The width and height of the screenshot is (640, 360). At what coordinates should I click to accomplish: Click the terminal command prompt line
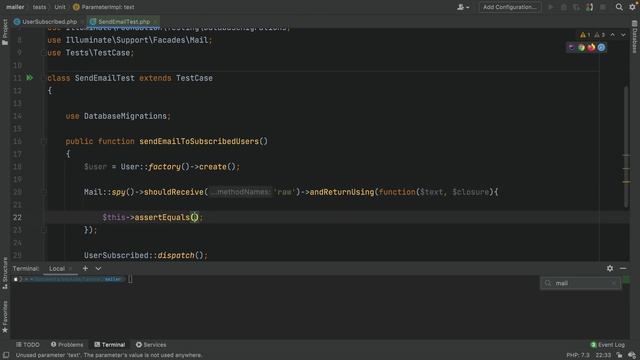[x=73, y=279]
